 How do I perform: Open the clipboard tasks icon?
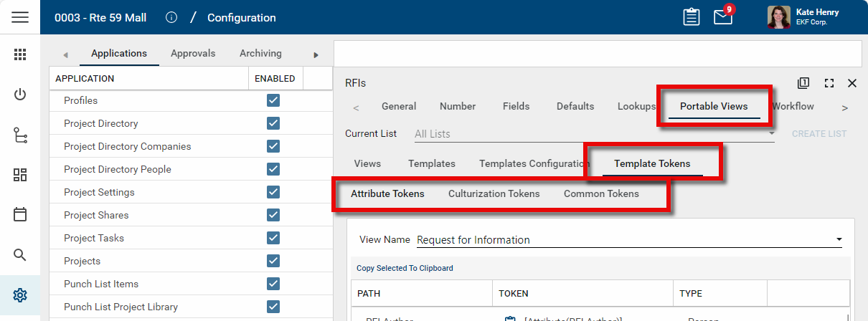[691, 17]
